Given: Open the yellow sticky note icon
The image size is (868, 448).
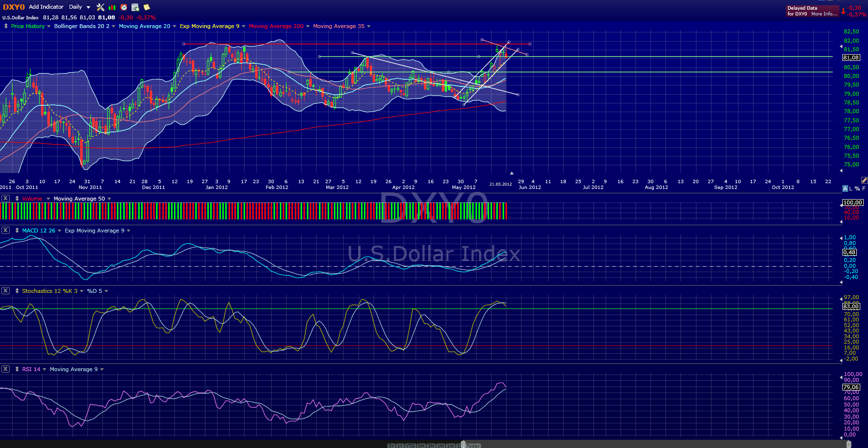Looking at the screenshot, I should (x=146, y=7).
